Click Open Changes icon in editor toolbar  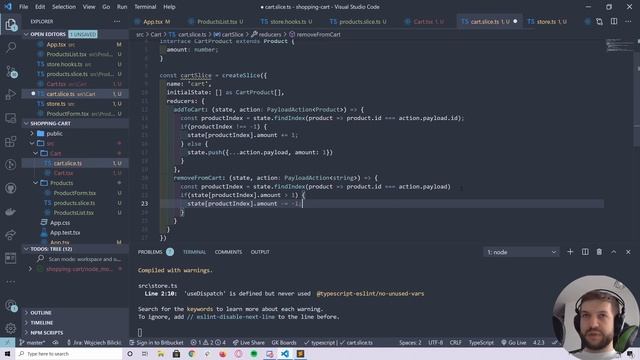(x=599, y=22)
